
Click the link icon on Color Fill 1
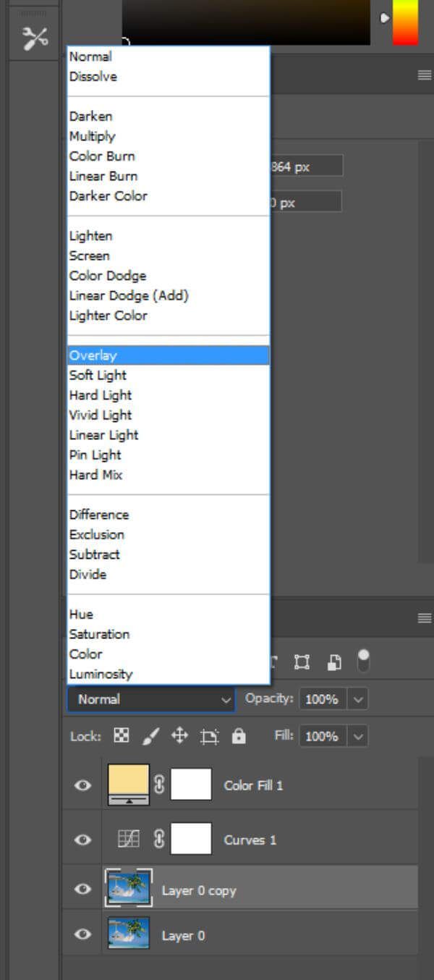[x=159, y=785]
